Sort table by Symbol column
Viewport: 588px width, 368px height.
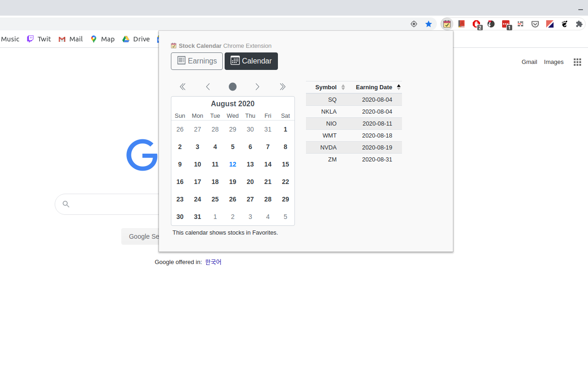[x=327, y=87]
